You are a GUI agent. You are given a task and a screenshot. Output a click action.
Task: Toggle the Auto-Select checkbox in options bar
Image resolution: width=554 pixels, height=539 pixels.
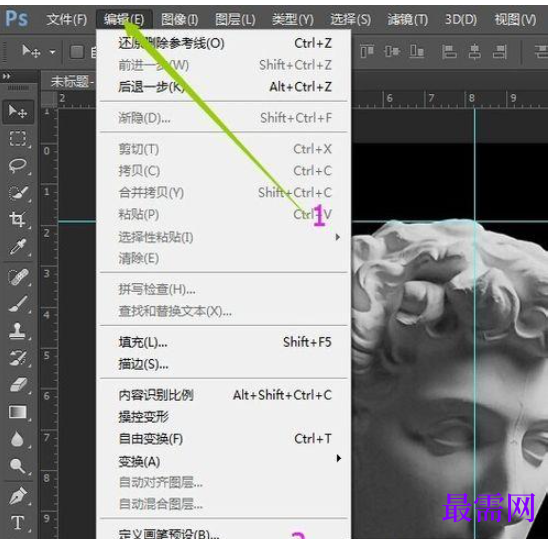[77, 52]
